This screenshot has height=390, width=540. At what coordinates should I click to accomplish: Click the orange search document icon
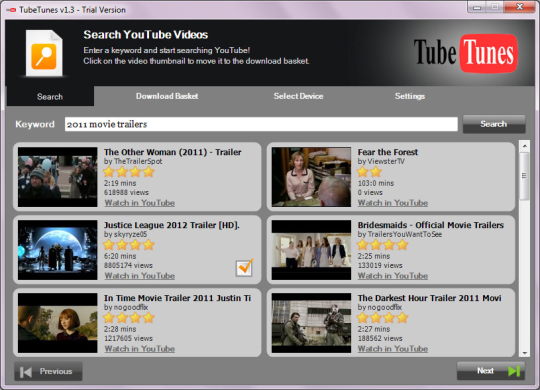click(x=44, y=53)
